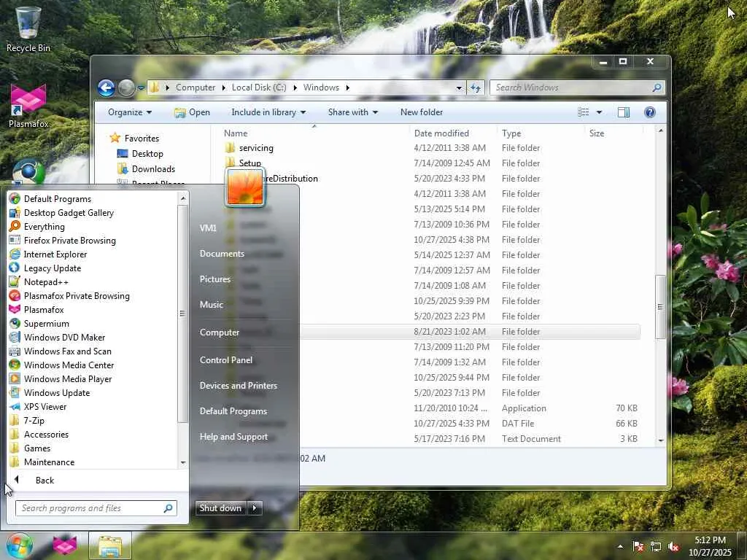
Task: Switch to Explorer window on taskbar
Action: [110, 545]
